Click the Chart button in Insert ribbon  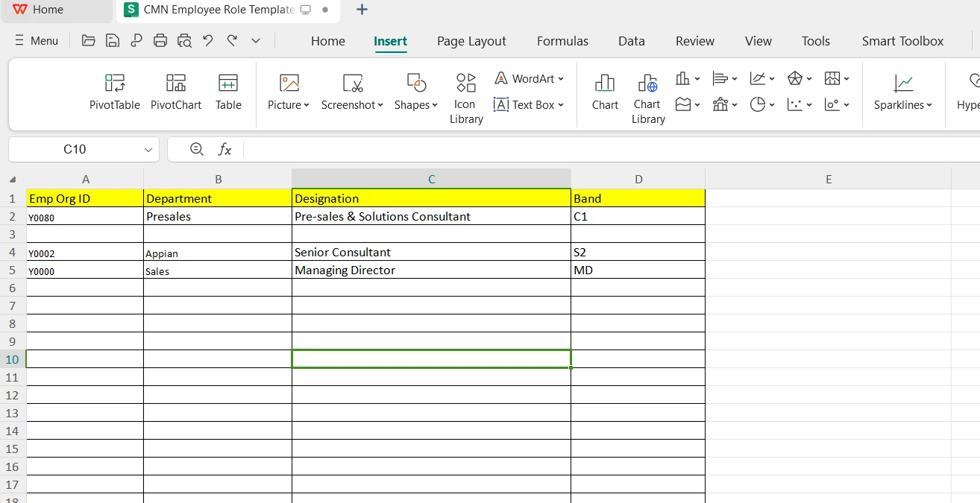point(605,92)
